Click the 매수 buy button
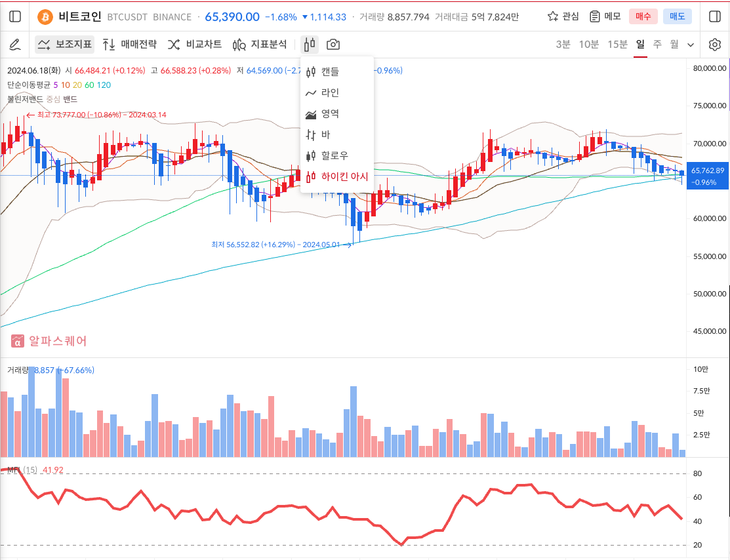730x560 pixels. pos(643,17)
